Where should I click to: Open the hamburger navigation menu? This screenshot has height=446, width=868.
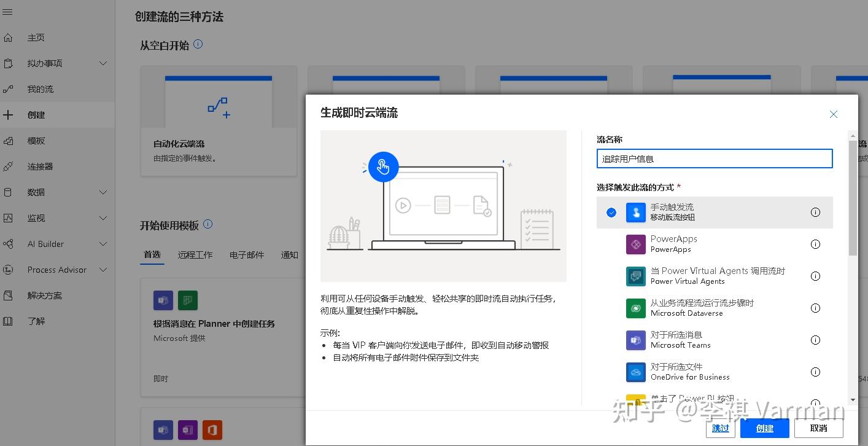click(8, 10)
